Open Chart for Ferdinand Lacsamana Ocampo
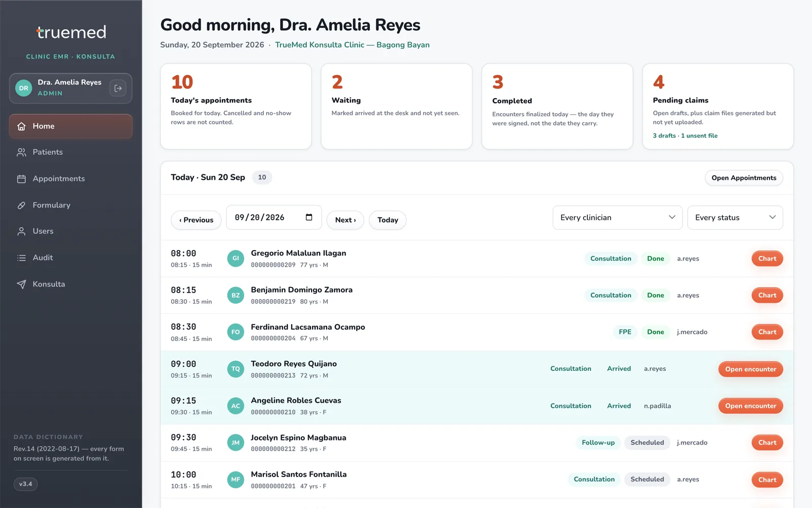The width and height of the screenshot is (812, 508). pyautogui.click(x=767, y=332)
